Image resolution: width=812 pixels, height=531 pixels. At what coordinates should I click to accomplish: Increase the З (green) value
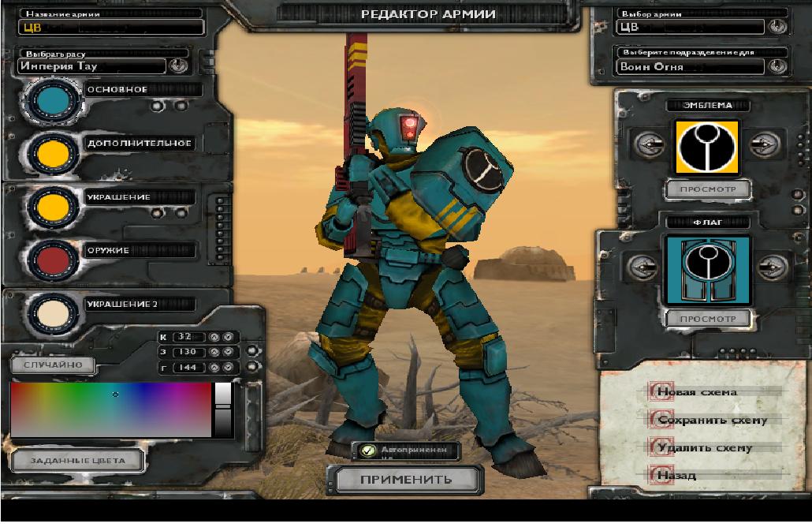pyautogui.click(x=214, y=352)
